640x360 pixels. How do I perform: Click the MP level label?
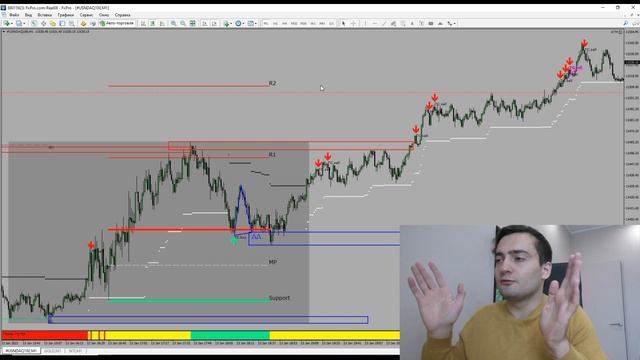273,262
